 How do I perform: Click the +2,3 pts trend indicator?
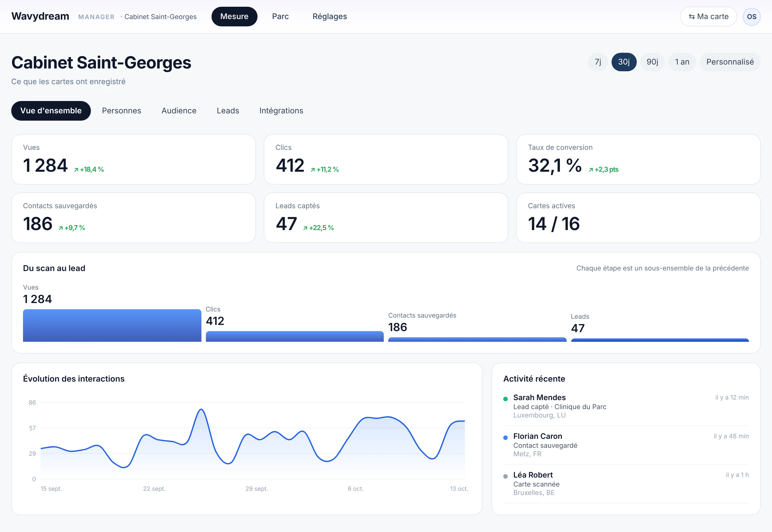tap(603, 169)
